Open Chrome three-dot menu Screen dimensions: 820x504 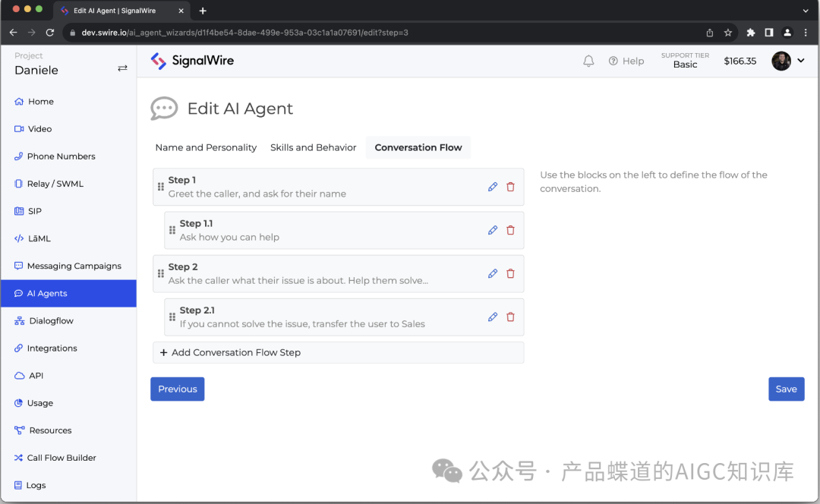click(x=806, y=33)
